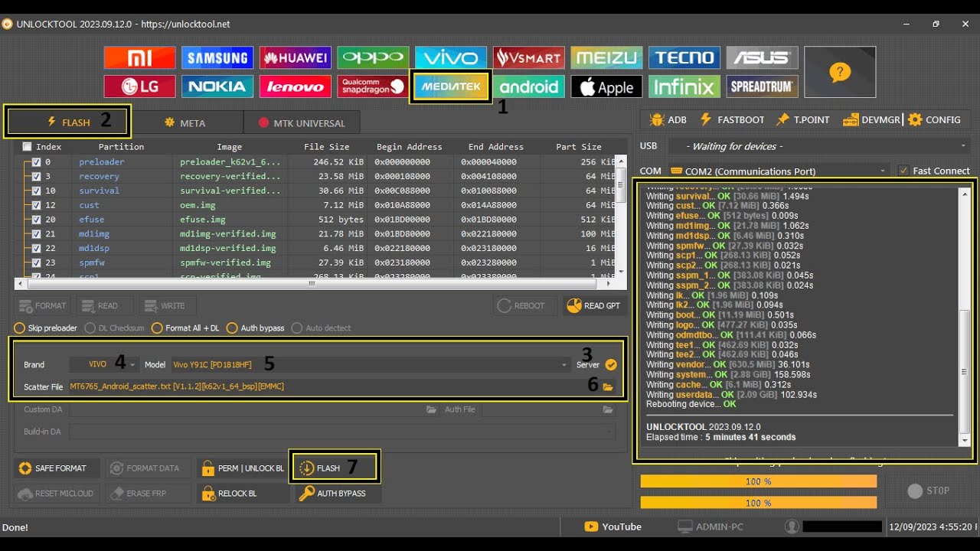Screen dimensions: 980x551
Task: Open the Spreadtrum chipset tile
Action: point(763,86)
